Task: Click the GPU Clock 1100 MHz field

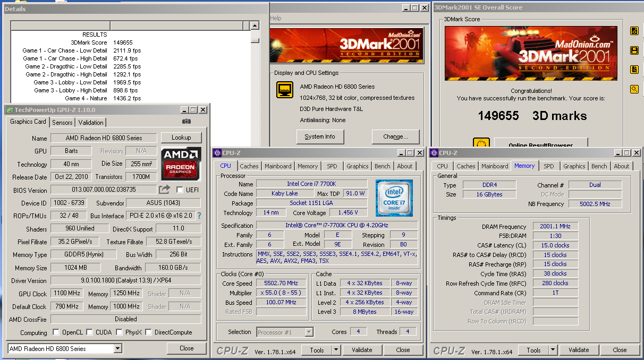Action: point(66,294)
